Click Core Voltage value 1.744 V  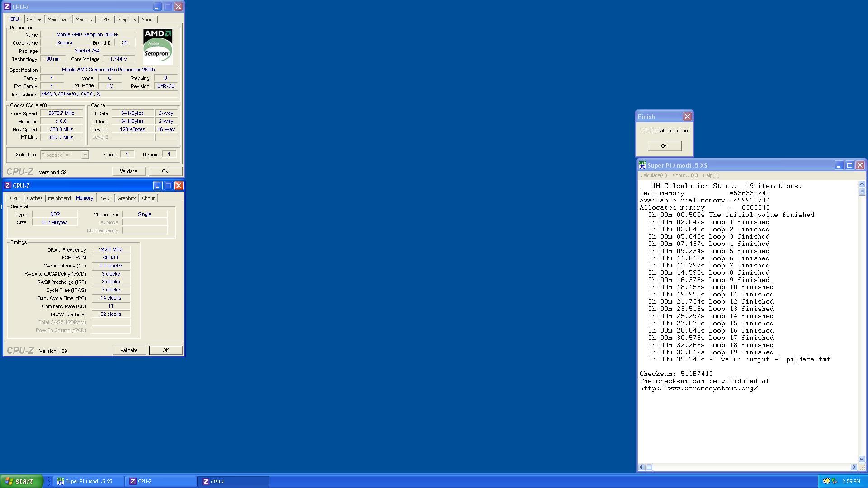click(118, 59)
